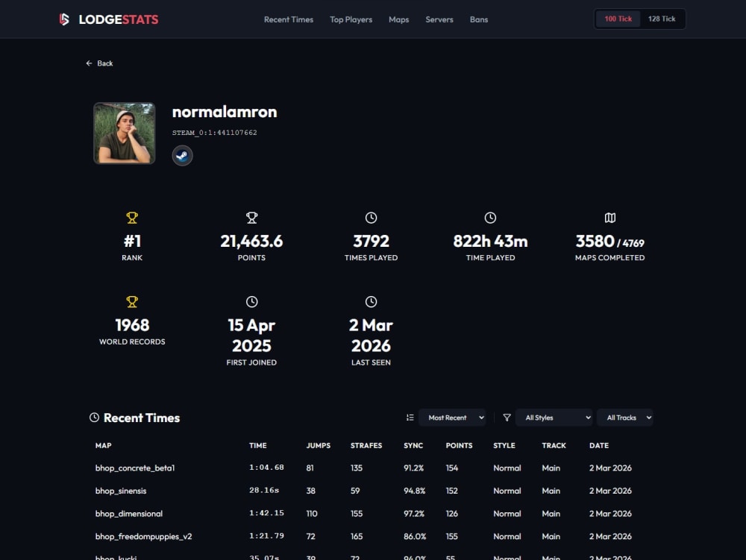Click the 1968 world records value

click(x=132, y=325)
